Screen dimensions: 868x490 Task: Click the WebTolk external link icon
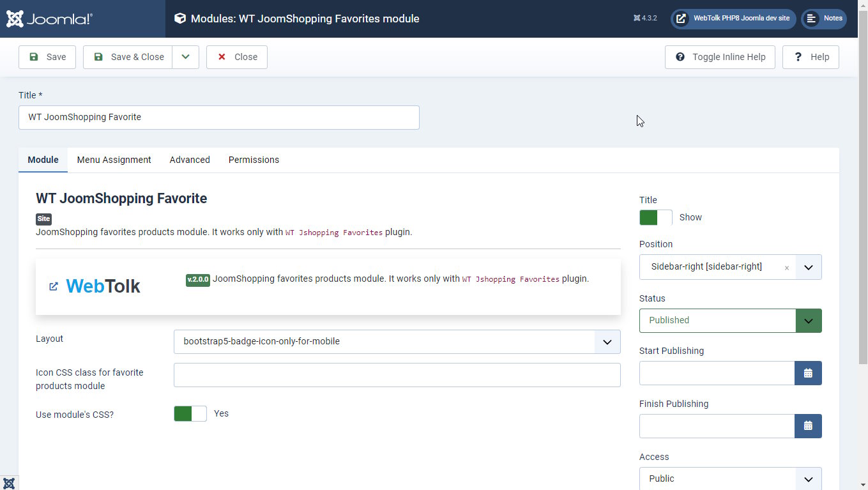click(x=54, y=286)
